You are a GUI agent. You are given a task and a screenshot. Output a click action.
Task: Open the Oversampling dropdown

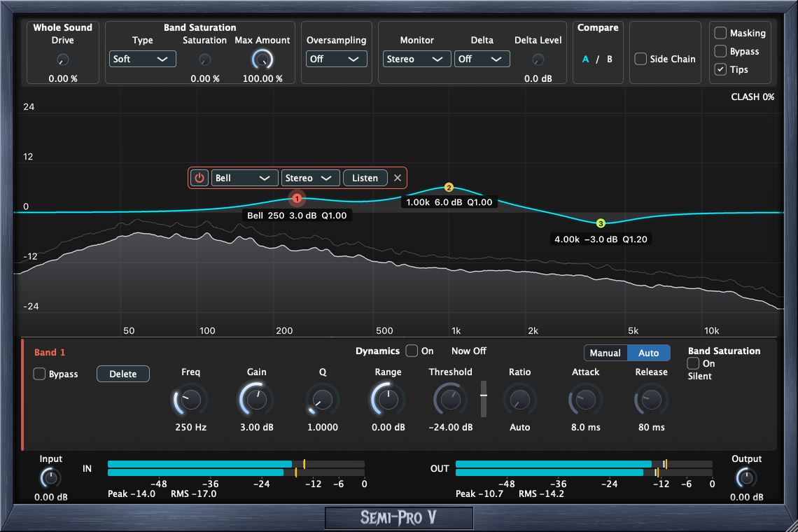tap(337, 59)
